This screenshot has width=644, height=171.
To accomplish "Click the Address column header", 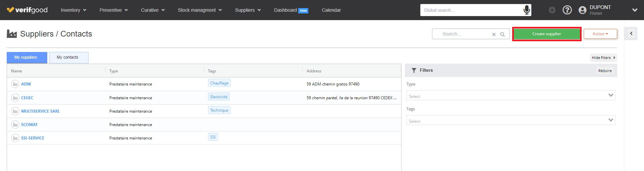I will (314, 71).
